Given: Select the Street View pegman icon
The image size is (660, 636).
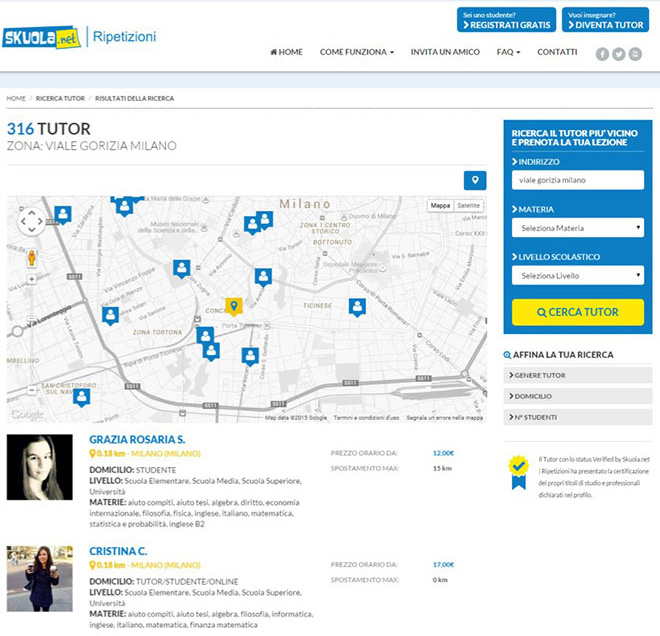Looking at the screenshot, I should tap(32, 258).
